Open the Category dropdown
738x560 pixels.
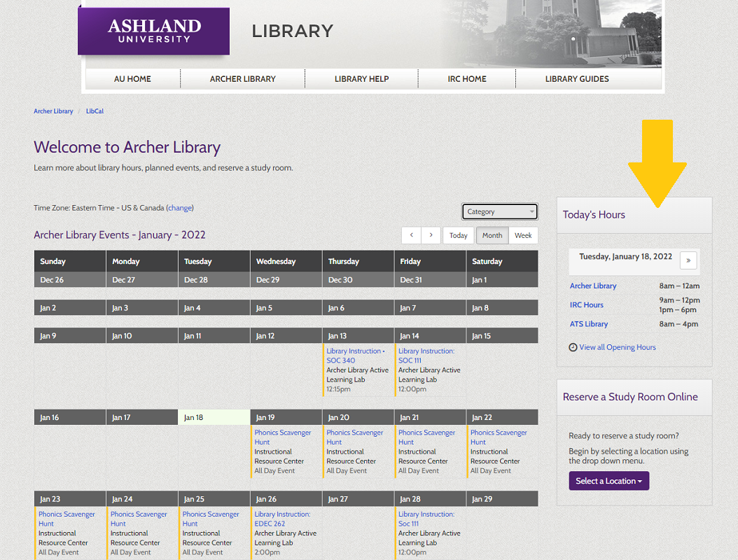tap(499, 212)
